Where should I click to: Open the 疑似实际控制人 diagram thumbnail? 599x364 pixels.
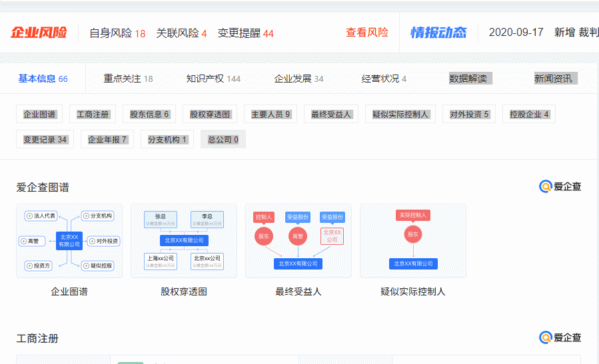tap(413, 241)
